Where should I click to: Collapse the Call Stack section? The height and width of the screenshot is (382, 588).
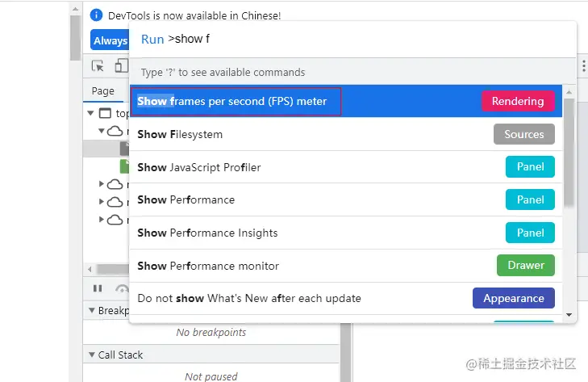pos(92,355)
